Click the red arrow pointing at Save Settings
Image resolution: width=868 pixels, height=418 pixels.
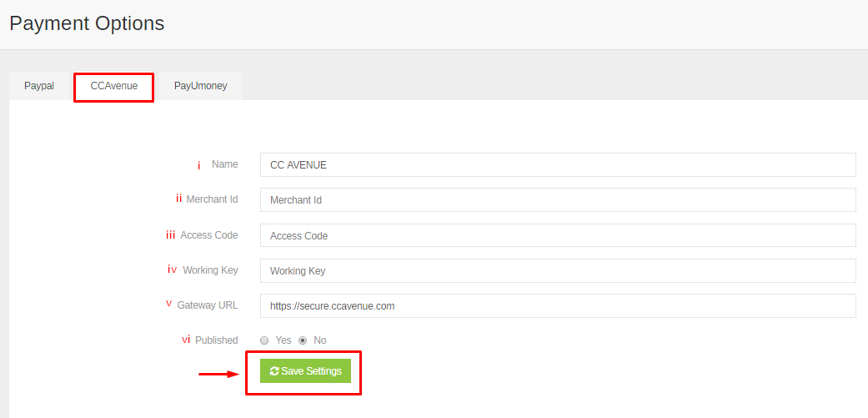(218, 375)
